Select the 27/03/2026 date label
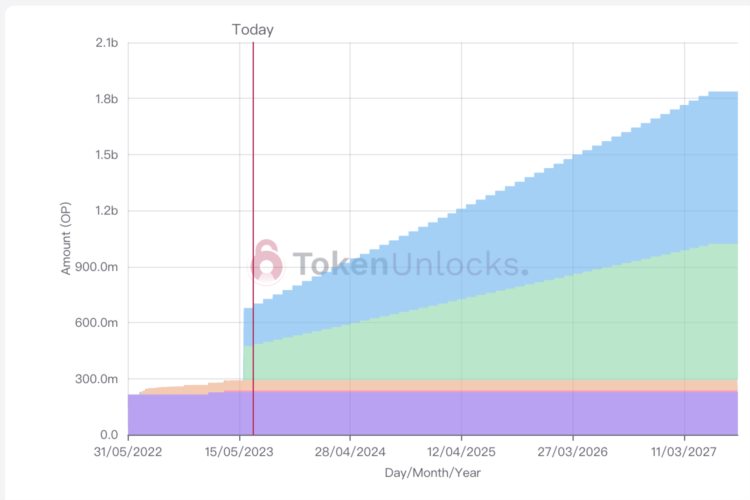The width and height of the screenshot is (750, 500). coord(572,452)
